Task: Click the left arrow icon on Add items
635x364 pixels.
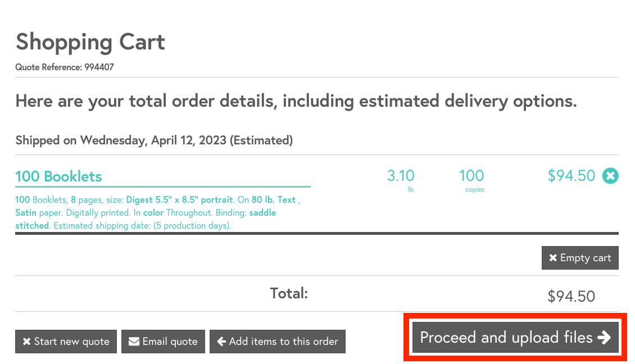Action: point(221,342)
